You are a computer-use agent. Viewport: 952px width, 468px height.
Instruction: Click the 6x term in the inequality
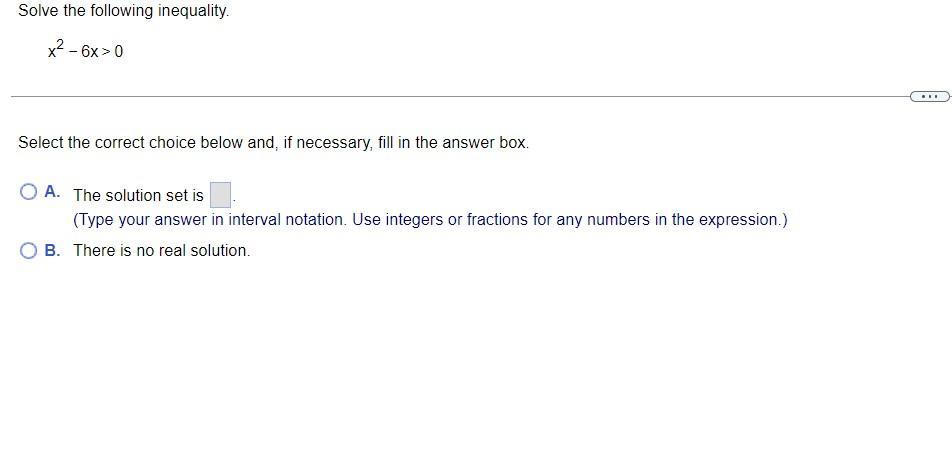point(90,51)
